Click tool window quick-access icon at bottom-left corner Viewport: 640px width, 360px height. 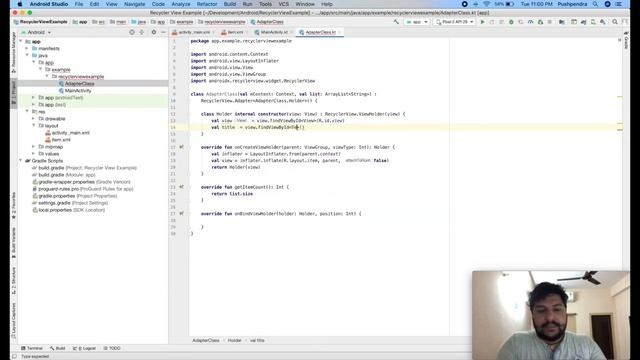[14, 356]
